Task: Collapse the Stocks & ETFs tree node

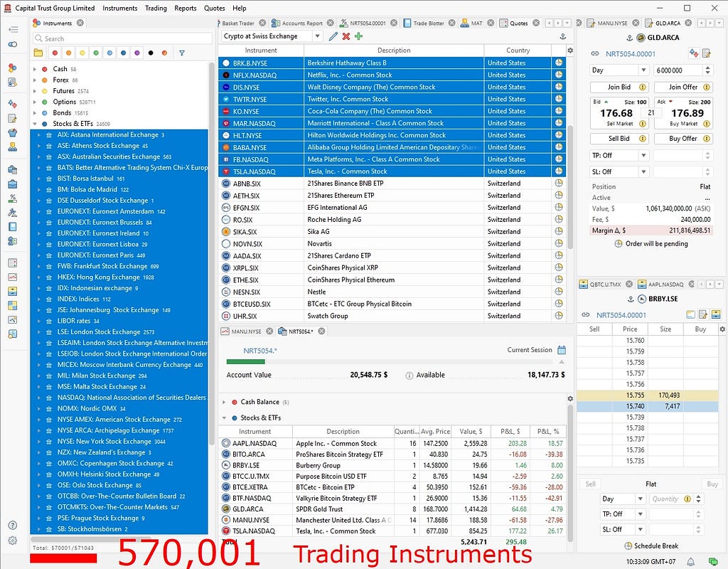Action: (x=35, y=124)
